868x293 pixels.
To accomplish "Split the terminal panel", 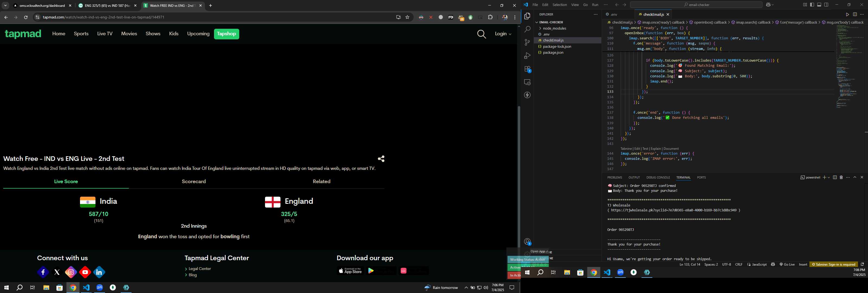I will [x=835, y=177].
